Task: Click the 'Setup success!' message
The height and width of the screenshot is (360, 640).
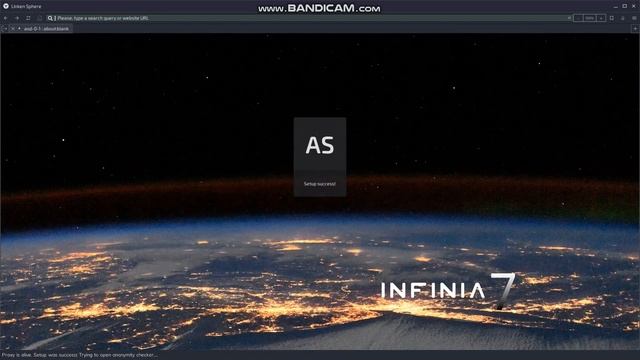Action: (x=320, y=184)
